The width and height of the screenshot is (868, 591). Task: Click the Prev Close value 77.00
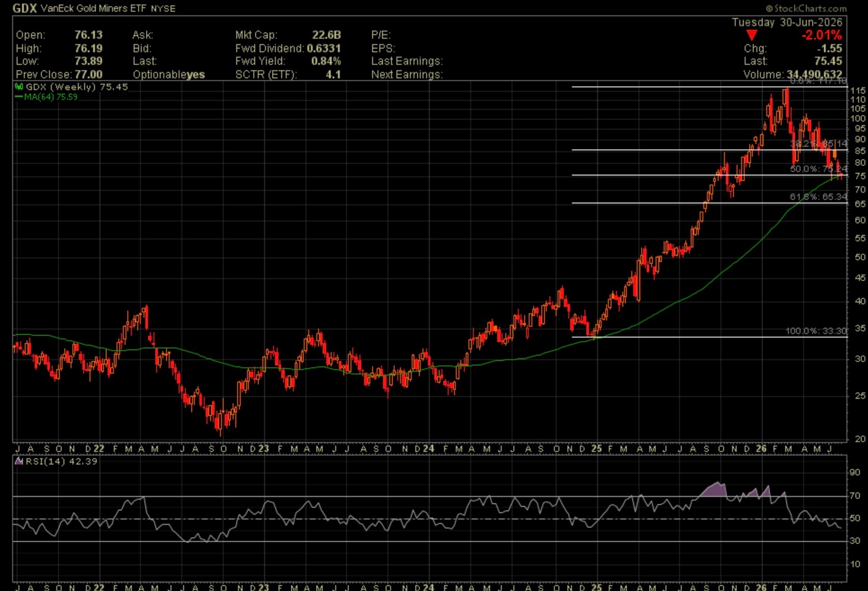point(89,74)
